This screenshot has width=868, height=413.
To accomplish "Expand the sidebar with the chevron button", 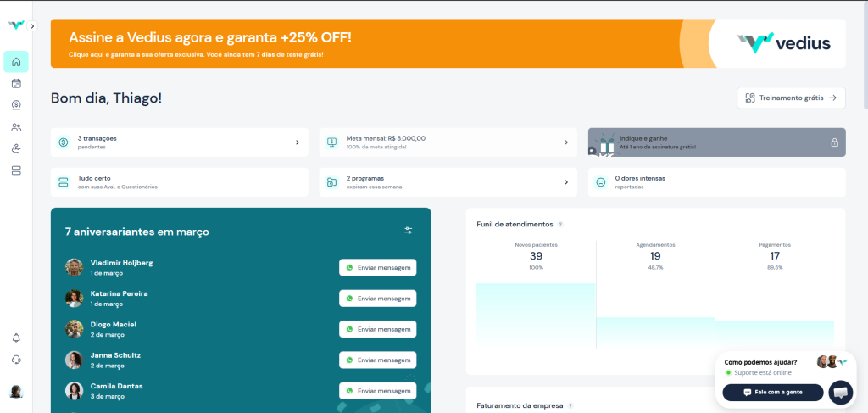I will click(32, 26).
